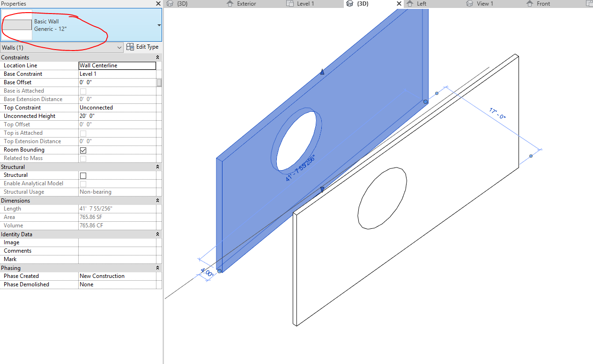Image resolution: width=593 pixels, height=364 pixels.
Task: Click the house icon on the Left tab
Action: pyautogui.click(x=409, y=4)
